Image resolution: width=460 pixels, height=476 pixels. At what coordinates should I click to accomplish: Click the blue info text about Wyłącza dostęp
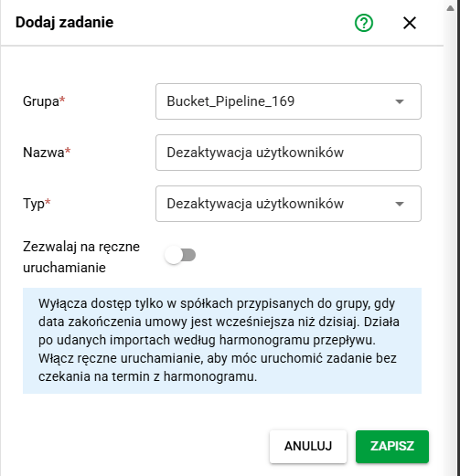tap(222, 341)
